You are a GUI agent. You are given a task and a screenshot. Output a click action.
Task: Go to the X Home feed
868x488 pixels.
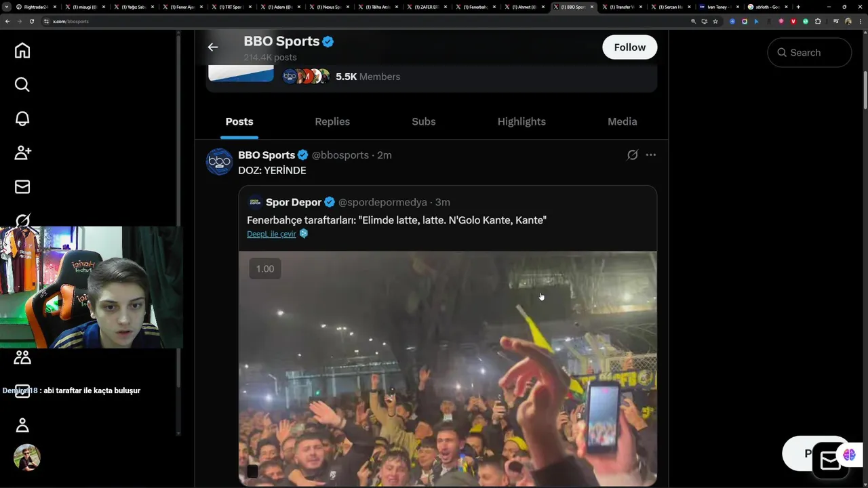pos(22,51)
